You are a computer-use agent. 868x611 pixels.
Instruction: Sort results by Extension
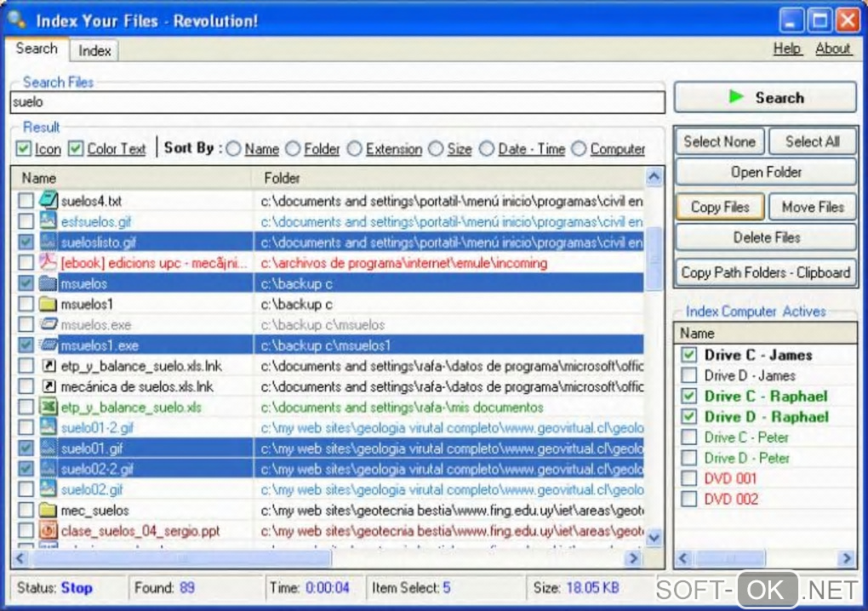tap(355, 149)
